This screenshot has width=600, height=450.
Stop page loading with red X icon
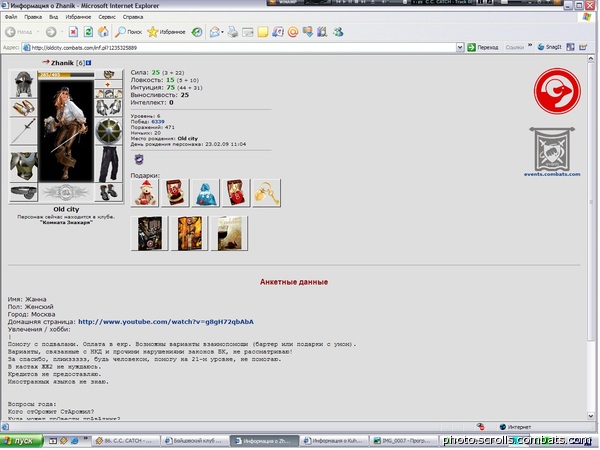(x=73, y=32)
